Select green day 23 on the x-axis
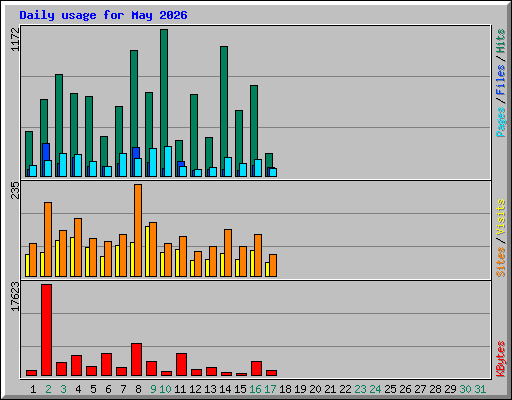This screenshot has height=400, width=512. pos(360,389)
